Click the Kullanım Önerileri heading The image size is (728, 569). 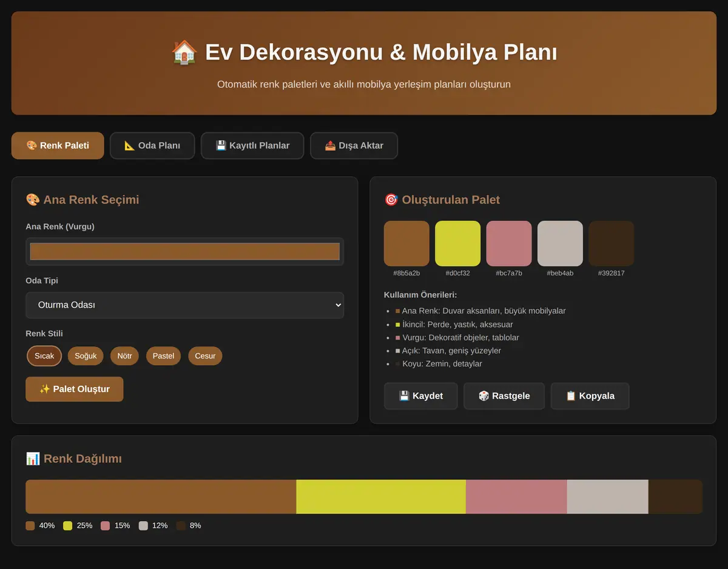(420, 295)
